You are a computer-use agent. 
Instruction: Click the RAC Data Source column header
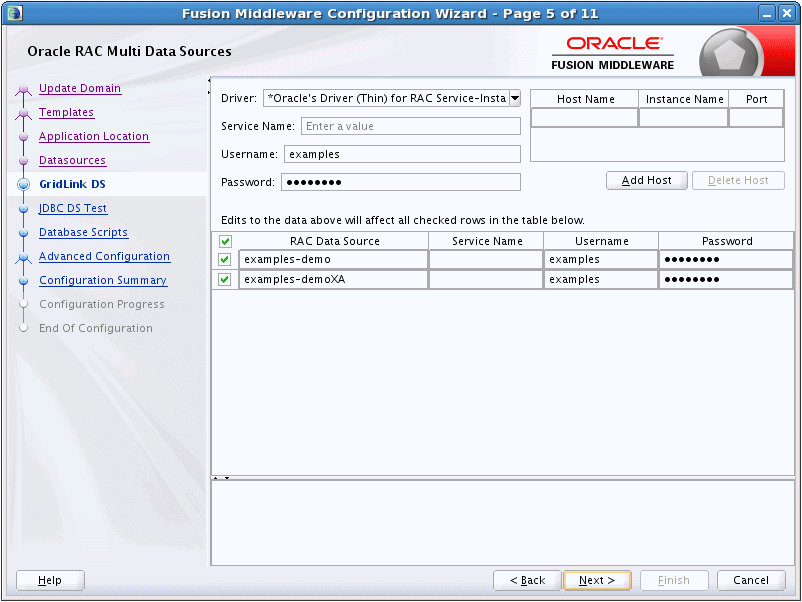pos(335,241)
